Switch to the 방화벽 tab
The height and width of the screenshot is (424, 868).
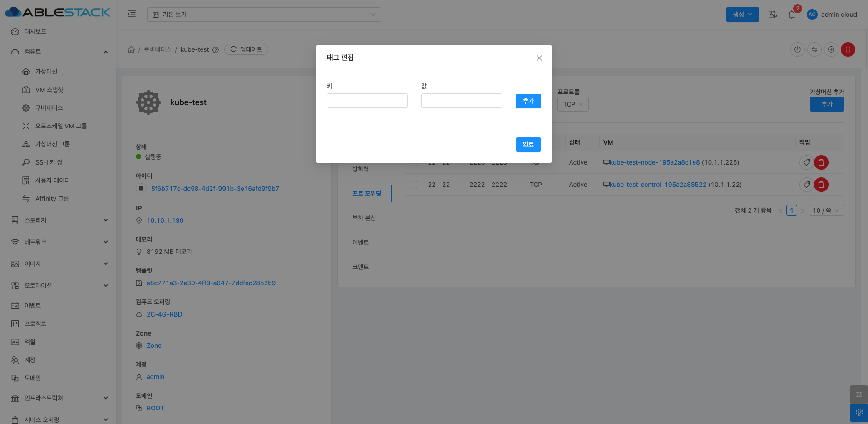[360, 169]
